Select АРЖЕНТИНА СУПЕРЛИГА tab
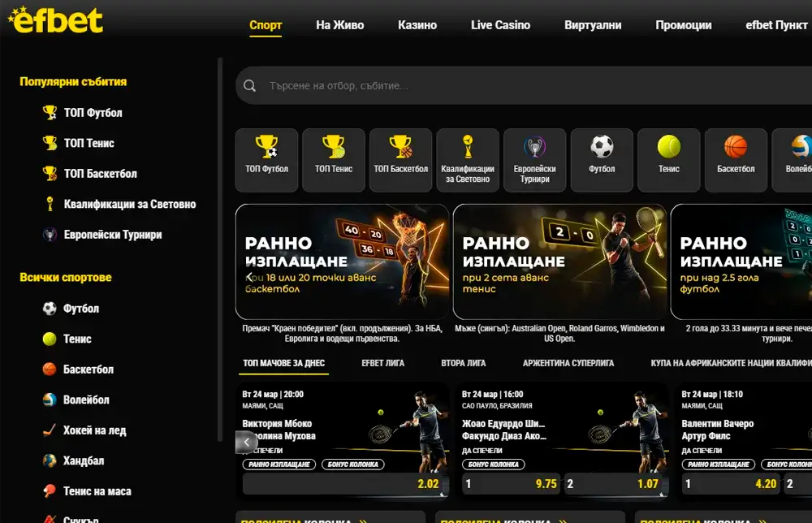 coord(568,363)
